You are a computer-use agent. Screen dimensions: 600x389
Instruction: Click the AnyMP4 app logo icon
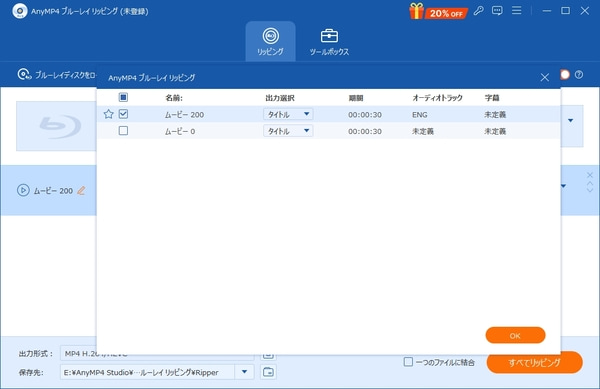pos(20,11)
